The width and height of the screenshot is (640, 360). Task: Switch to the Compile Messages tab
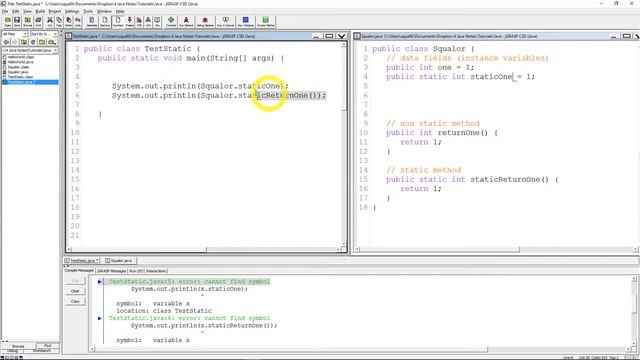[x=79, y=271]
